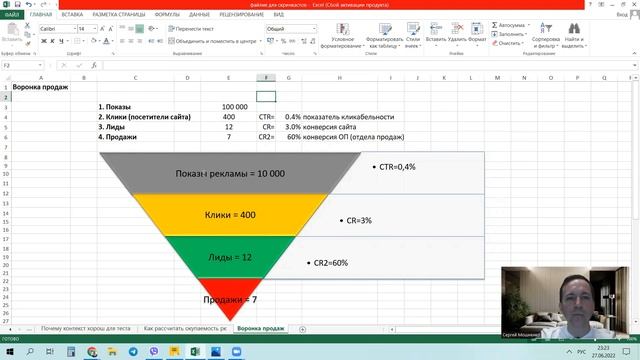Apply the percent number format

pyautogui.click(x=283, y=41)
